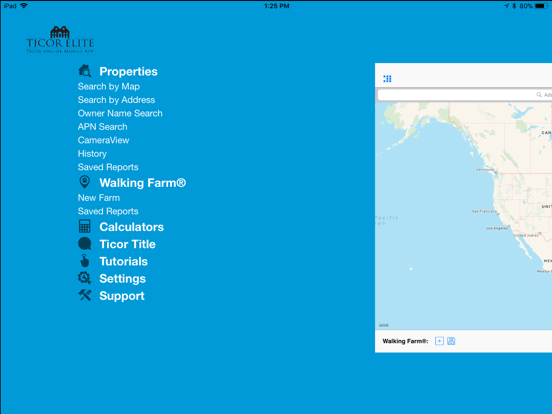This screenshot has width=552, height=414.
Task: Tap the 1:25 PM clock in status bar
Action: [x=277, y=6]
